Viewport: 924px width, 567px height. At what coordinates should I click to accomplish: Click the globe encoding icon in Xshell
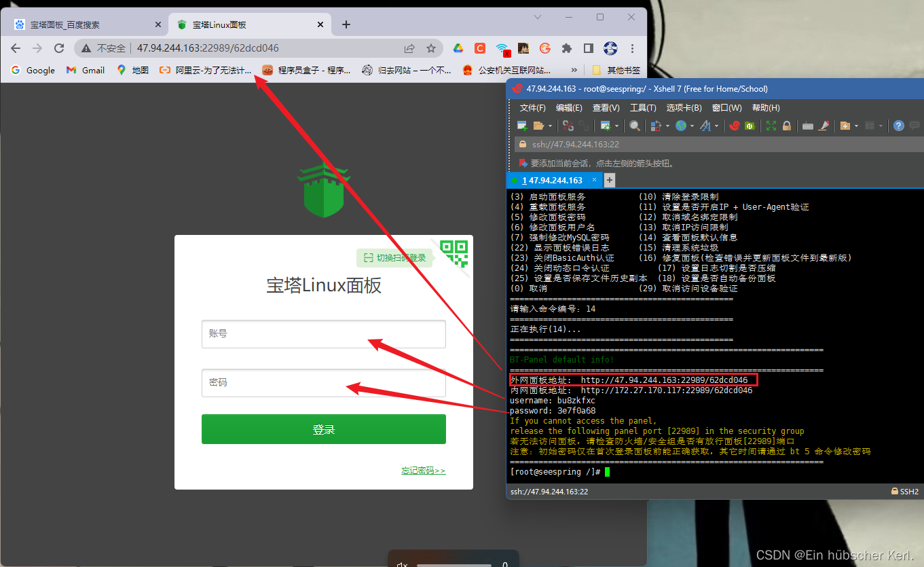(681, 126)
